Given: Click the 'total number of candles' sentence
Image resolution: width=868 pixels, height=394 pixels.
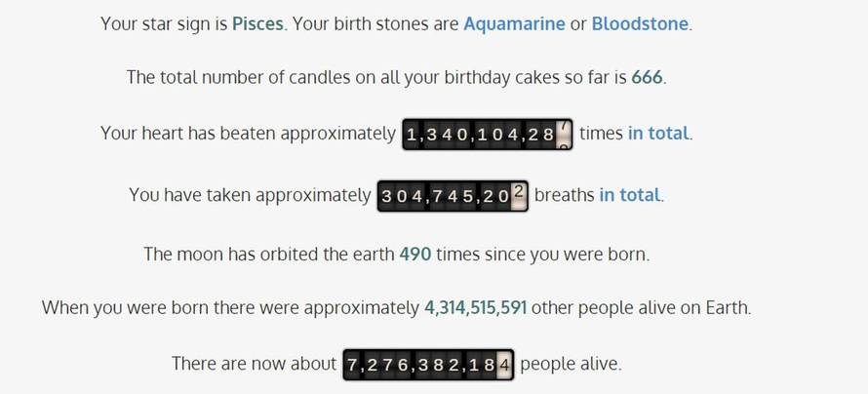Looking at the screenshot, I should pos(375,77).
